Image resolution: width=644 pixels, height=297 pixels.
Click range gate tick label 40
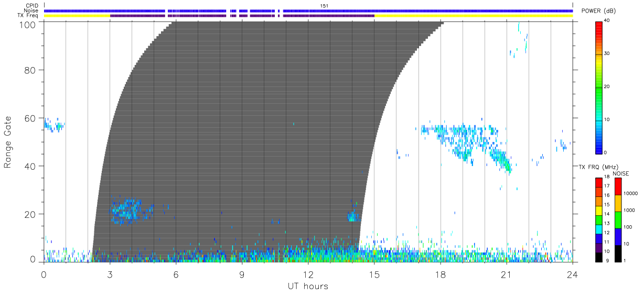click(x=29, y=166)
